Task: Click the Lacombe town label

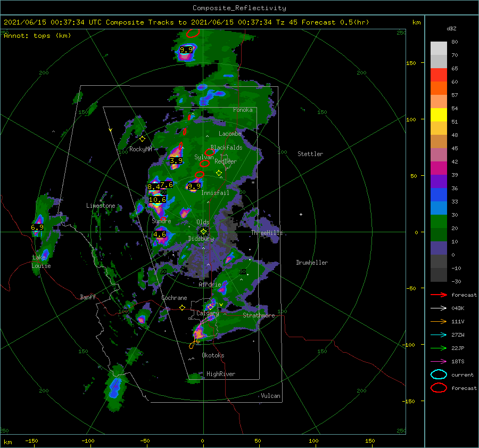Action: [x=230, y=134]
